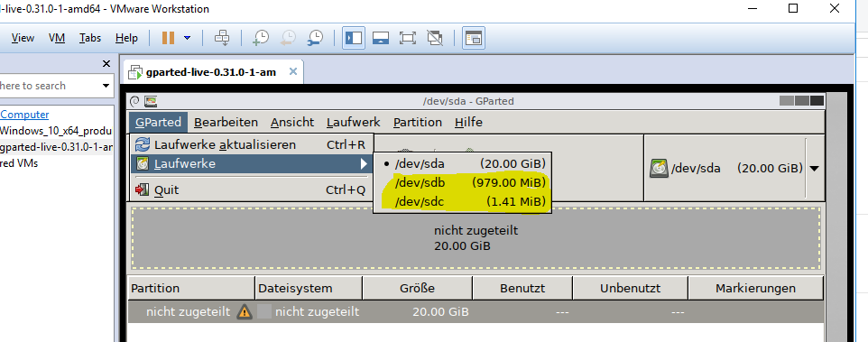The image size is (868, 342).
Task: Open the VMware Tabs menu
Action: 89,38
